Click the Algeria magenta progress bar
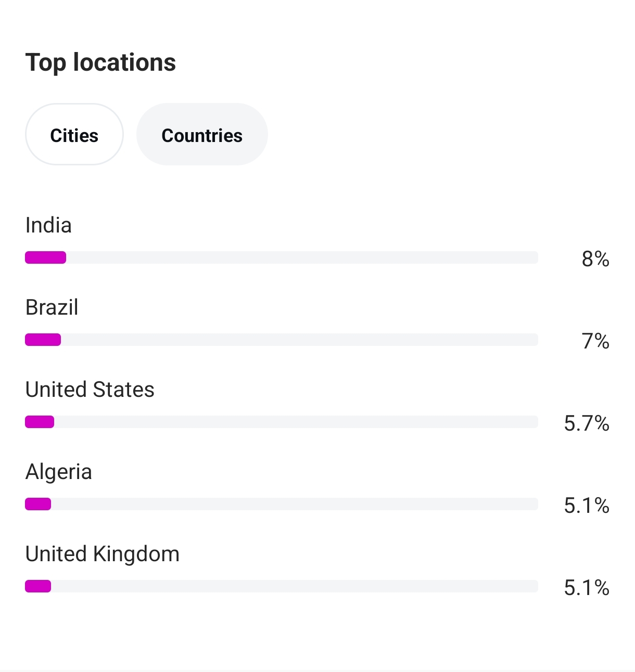 (38, 504)
